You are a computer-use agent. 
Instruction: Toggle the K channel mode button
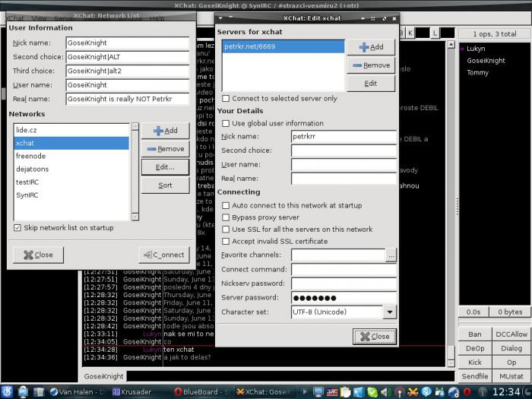coord(410,33)
